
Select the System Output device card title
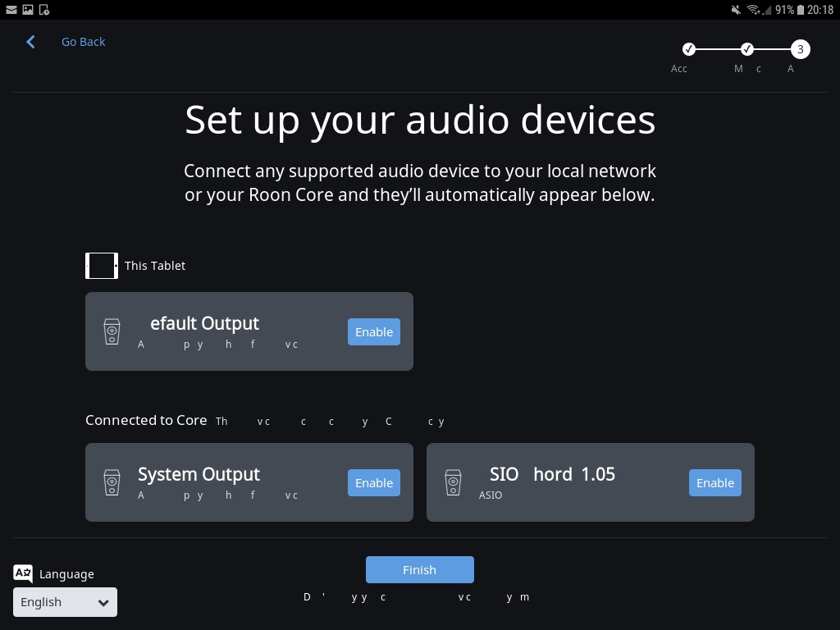(199, 474)
